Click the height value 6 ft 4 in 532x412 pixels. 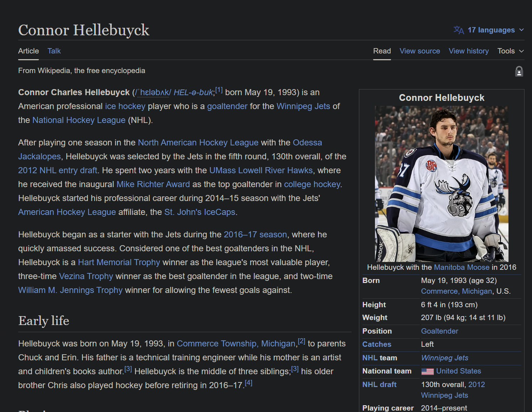click(x=449, y=305)
